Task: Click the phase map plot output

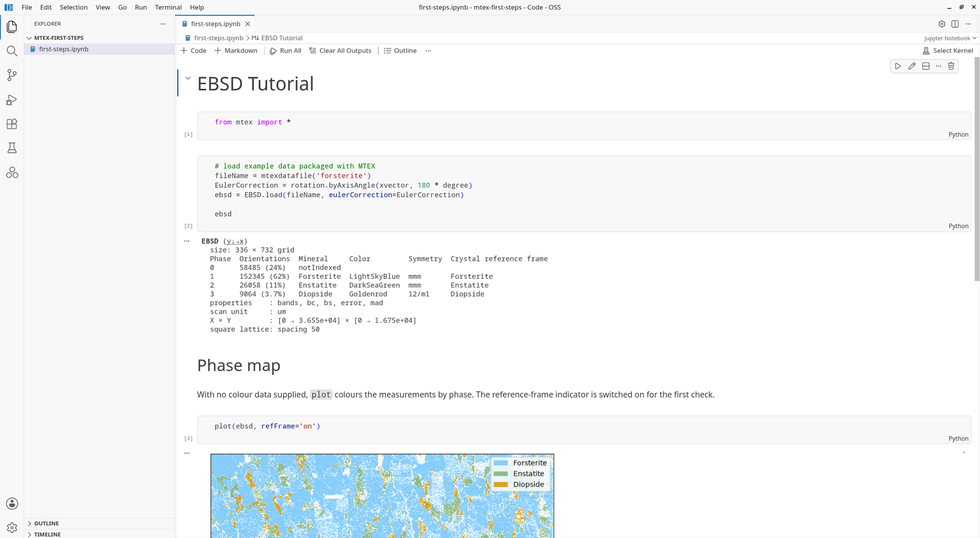Action: [382, 496]
